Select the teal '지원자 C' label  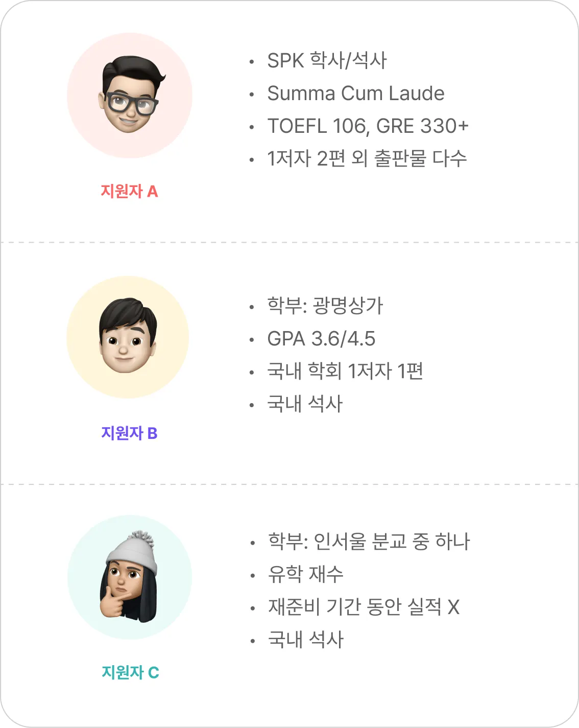[130, 672]
